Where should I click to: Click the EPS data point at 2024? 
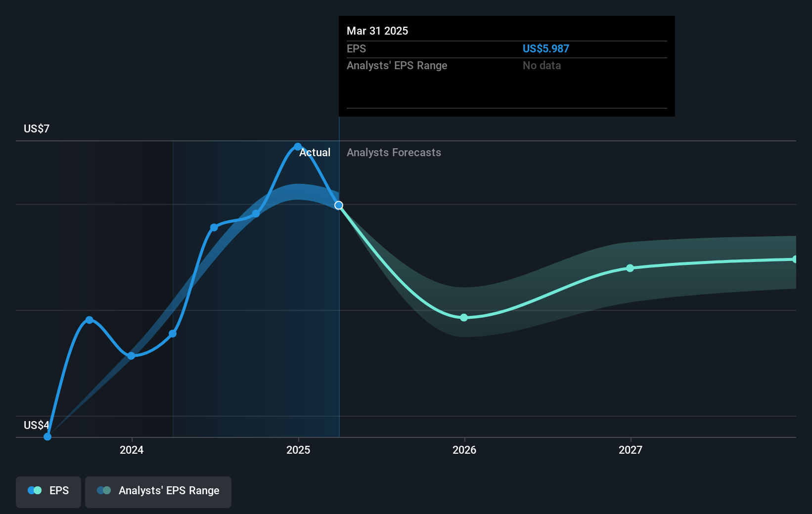pyautogui.click(x=131, y=356)
